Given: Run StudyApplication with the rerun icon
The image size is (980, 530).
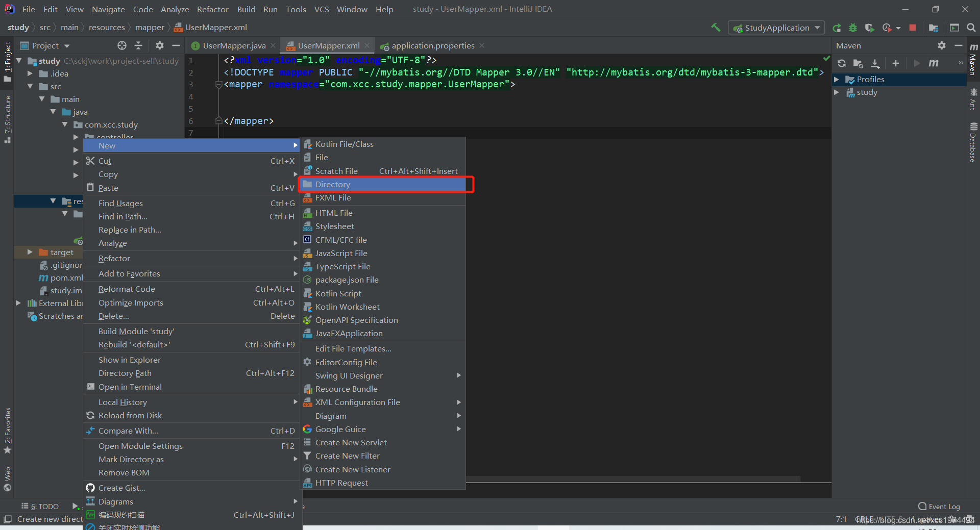Looking at the screenshot, I should 837,28.
